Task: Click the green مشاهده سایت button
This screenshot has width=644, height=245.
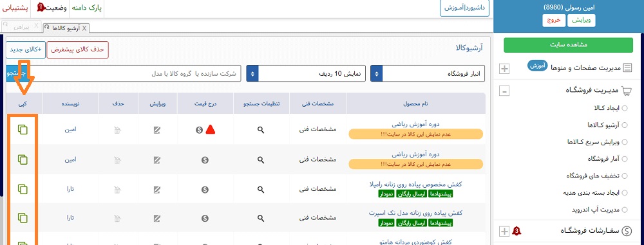Action: [x=569, y=45]
